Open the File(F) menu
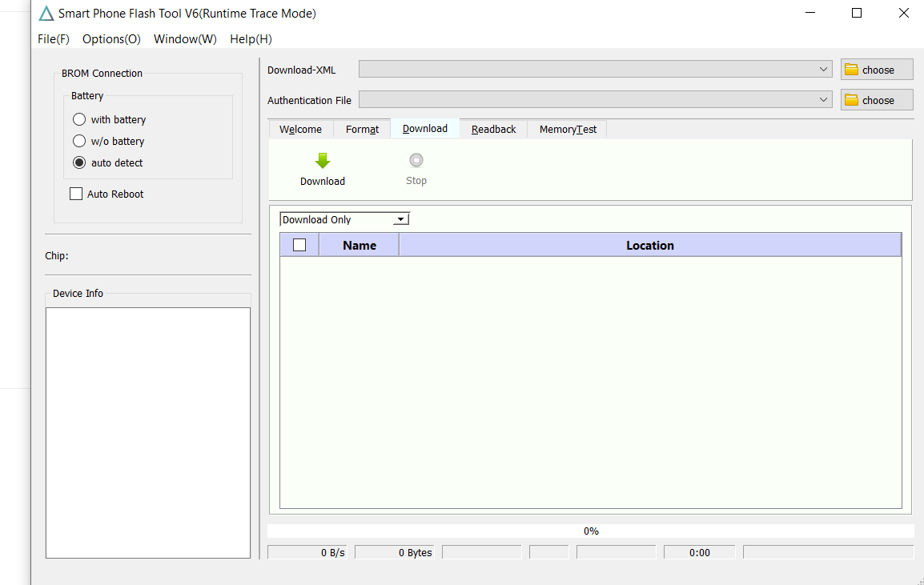 (54, 39)
